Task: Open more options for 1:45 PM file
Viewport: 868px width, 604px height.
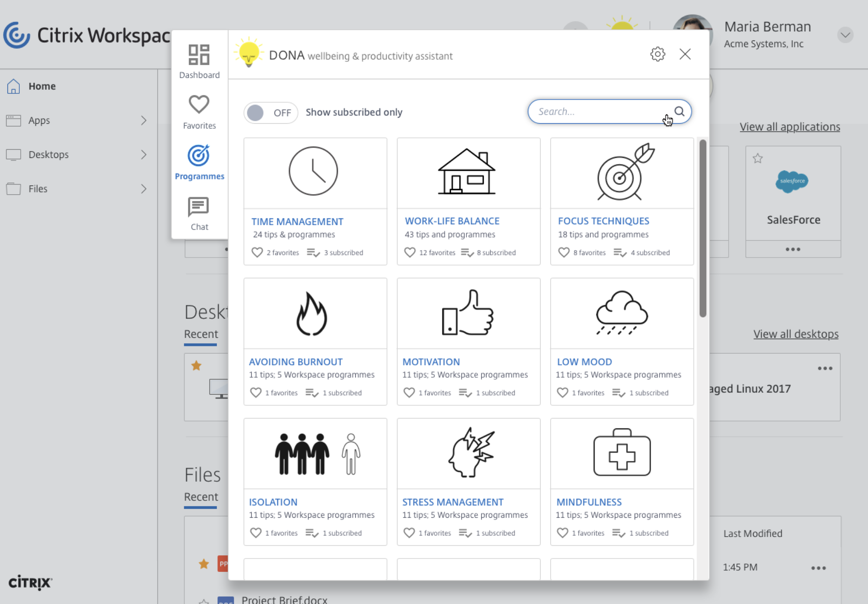Action: pos(818,568)
